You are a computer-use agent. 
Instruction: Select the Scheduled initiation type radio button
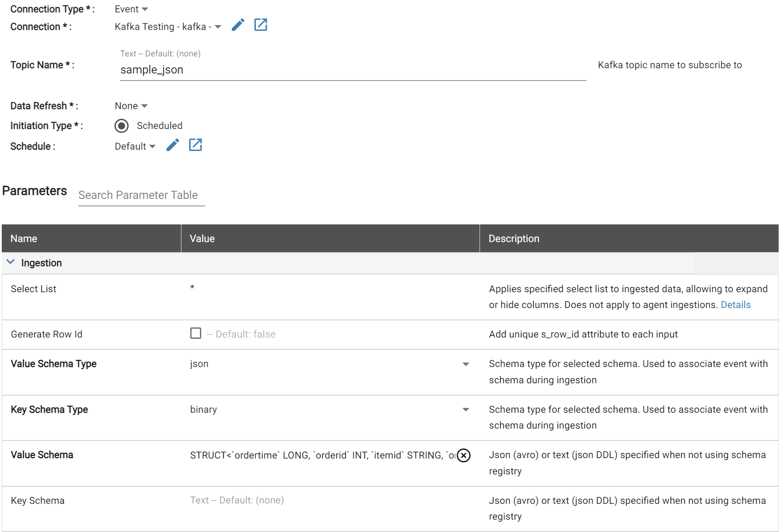tap(122, 126)
